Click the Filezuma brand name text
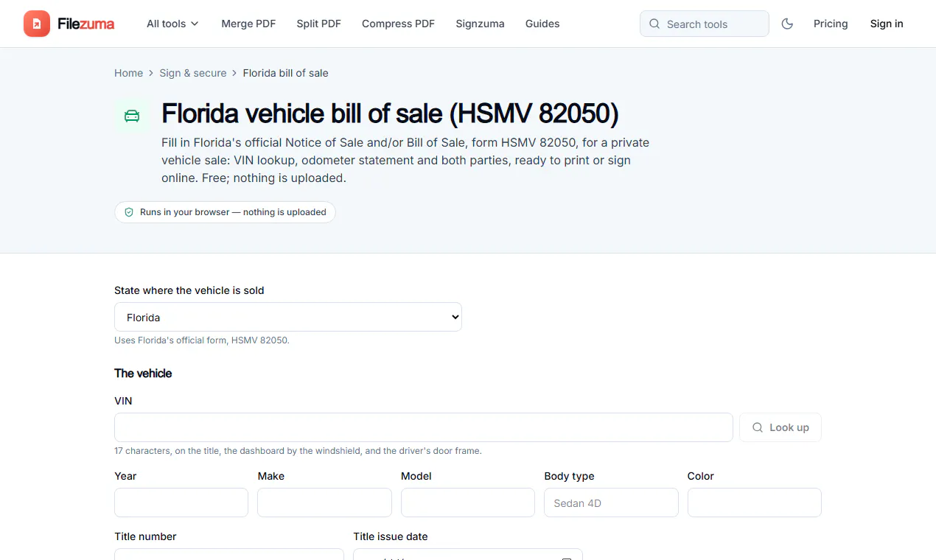This screenshot has width=936, height=560. pyautogui.click(x=86, y=24)
